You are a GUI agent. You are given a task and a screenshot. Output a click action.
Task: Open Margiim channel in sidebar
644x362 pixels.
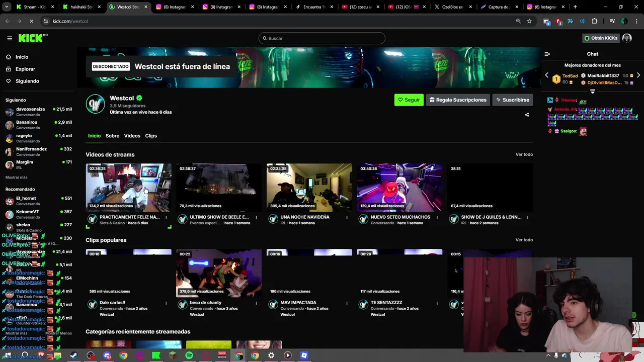click(x=39, y=164)
